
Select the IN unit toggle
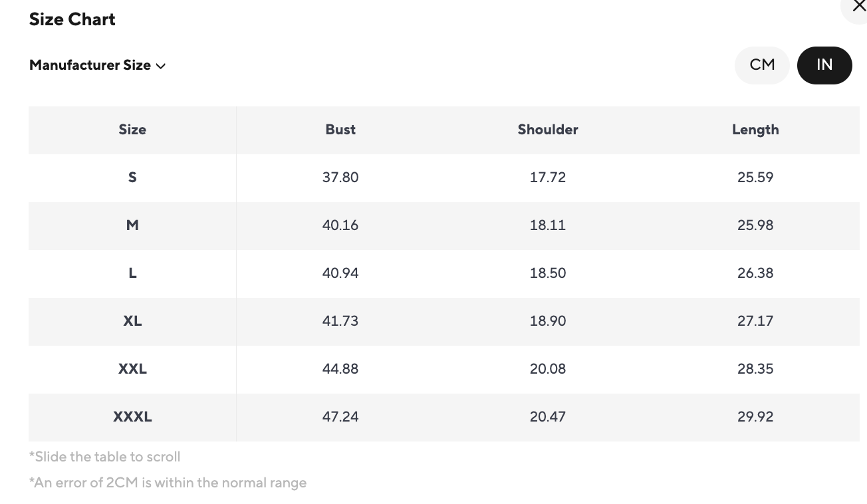[x=824, y=65]
